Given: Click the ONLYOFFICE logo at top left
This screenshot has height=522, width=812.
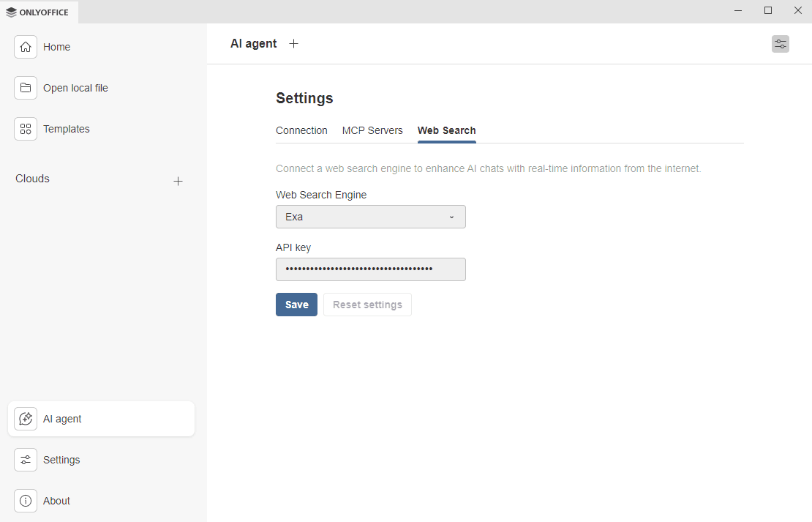Looking at the screenshot, I should pos(38,12).
